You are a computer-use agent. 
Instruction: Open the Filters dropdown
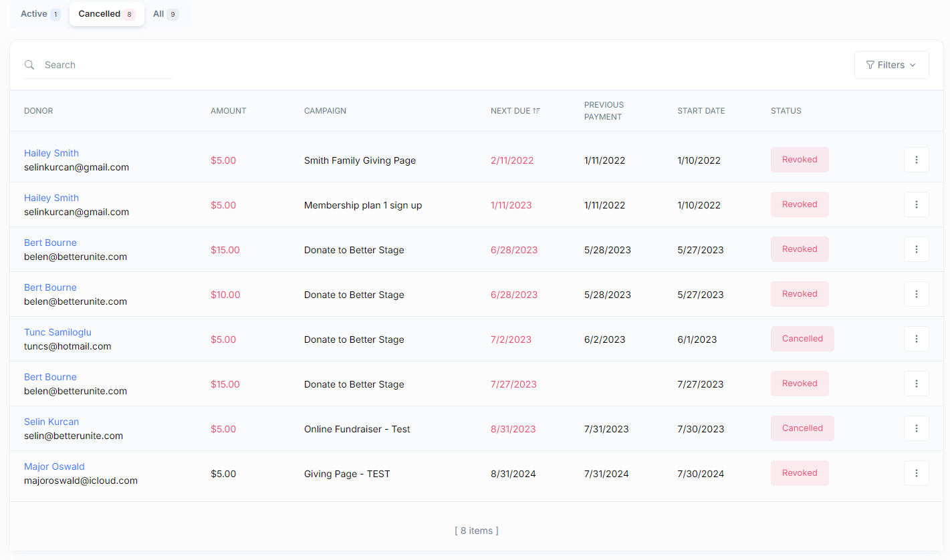coord(891,65)
